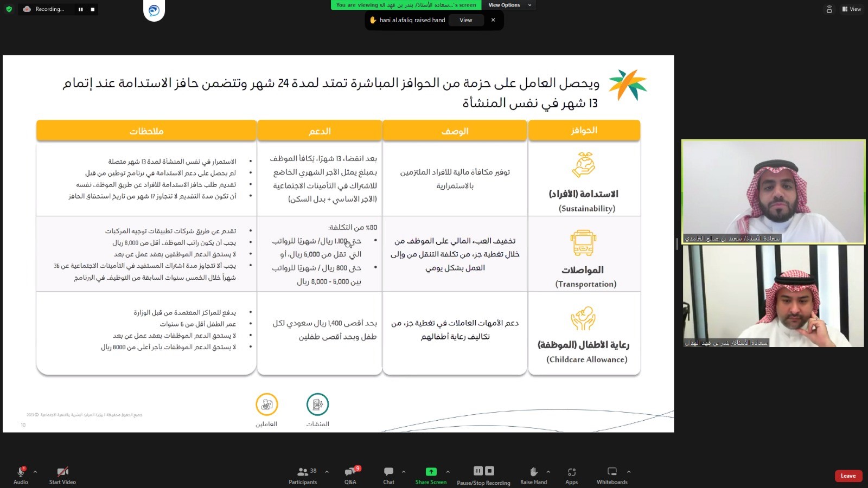The image size is (868, 488).
Task: Expand the Share Screen options chevron
Action: point(448,472)
